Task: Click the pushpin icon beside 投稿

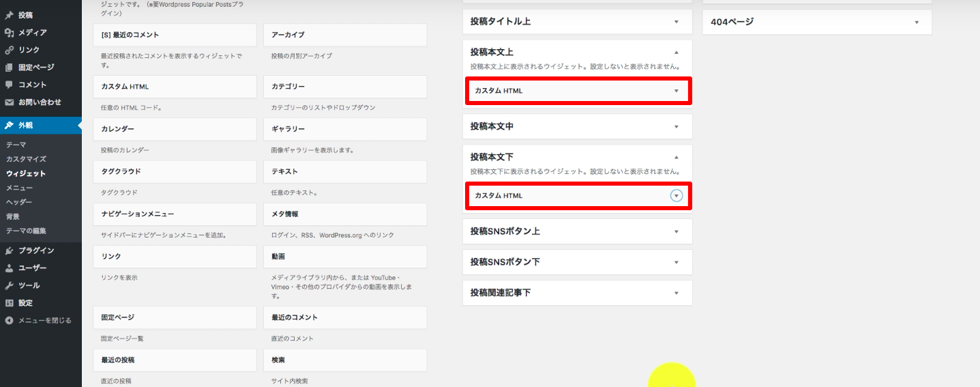Action: pos(9,15)
